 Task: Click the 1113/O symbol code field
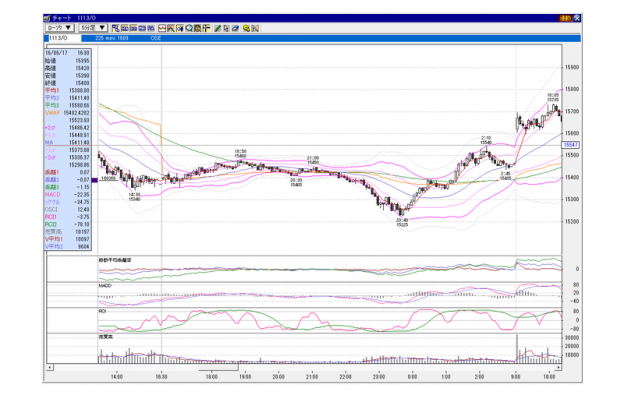[x=63, y=38]
